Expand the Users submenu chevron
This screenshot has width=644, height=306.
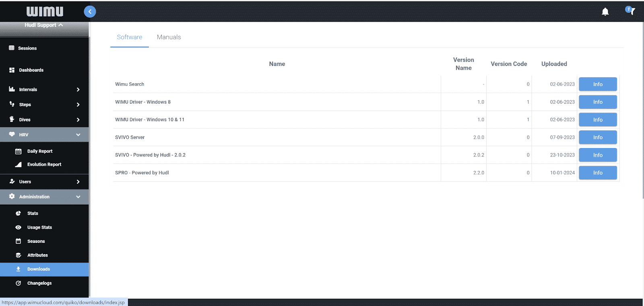point(78,182)
